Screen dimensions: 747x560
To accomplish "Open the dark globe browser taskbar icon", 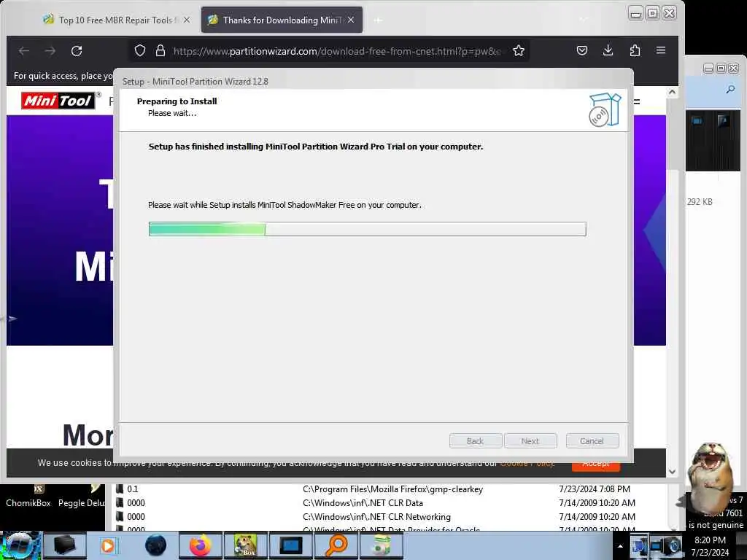I will tap(155, 545).
